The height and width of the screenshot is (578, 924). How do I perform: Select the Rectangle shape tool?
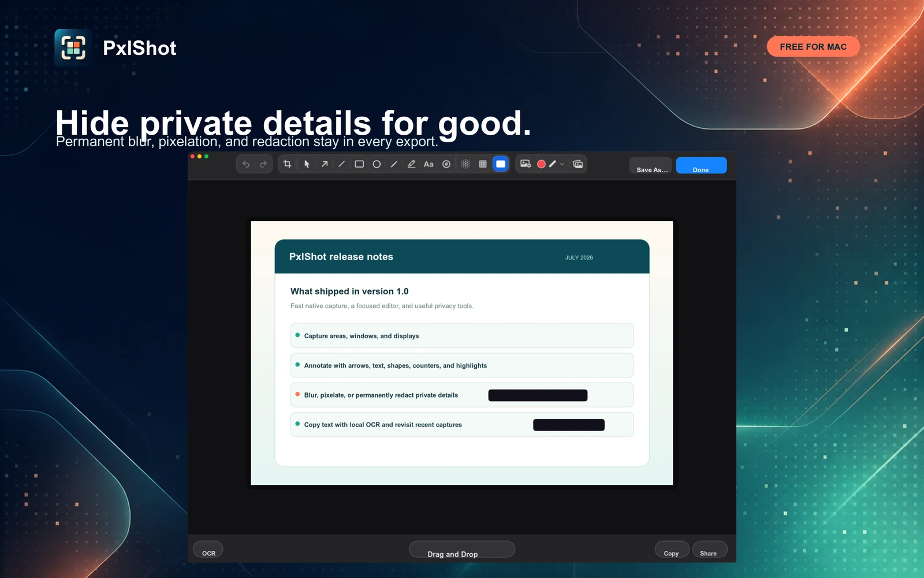(x=359, y=164)
